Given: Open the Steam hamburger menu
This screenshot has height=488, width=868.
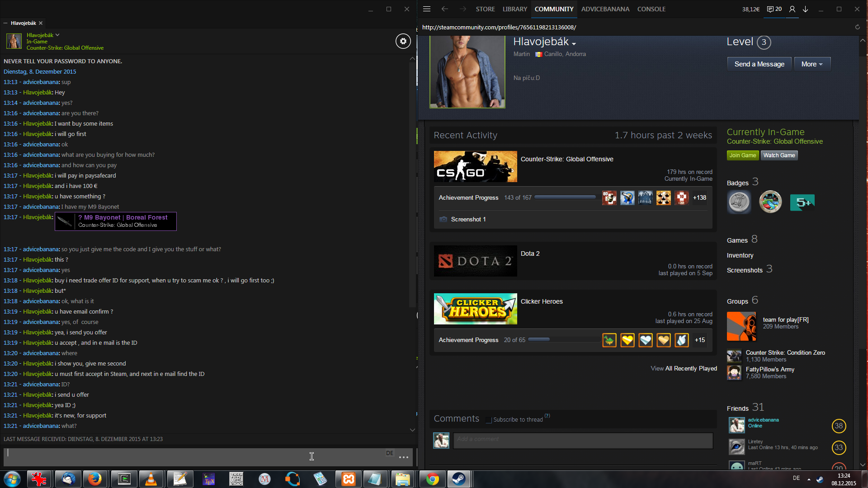Looking at the screenshot, I should [x=426, y=9].
